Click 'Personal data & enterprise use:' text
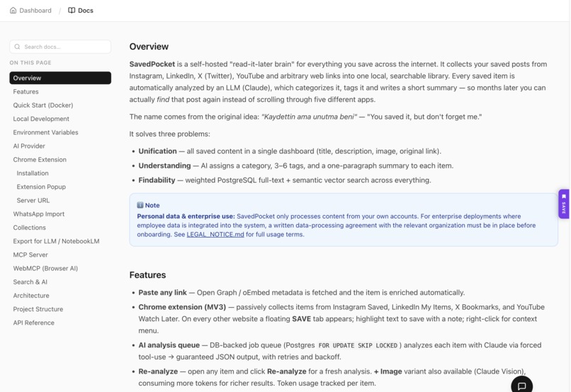 click(x=186, y=217)
